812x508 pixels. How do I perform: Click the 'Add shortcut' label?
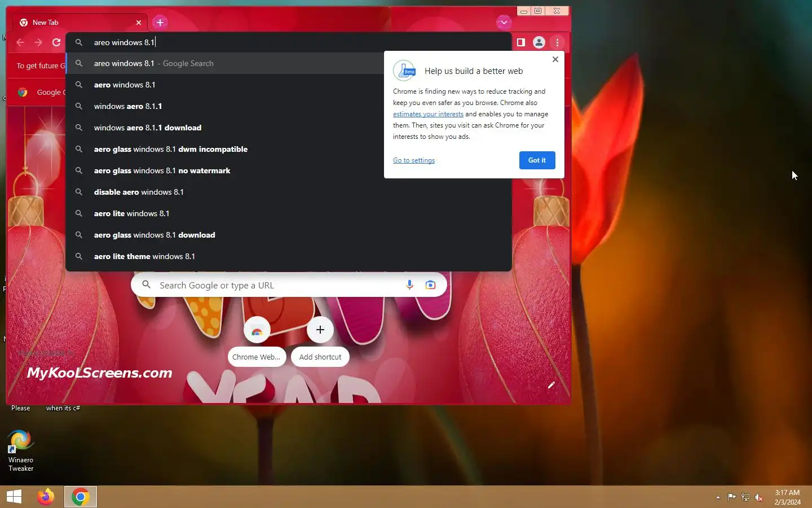coord(320,357)
